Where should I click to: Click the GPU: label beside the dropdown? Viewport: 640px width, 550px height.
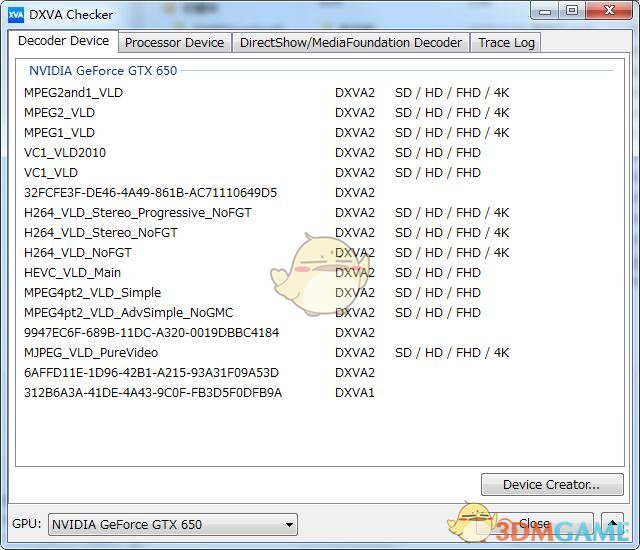(x=27, y=523)
